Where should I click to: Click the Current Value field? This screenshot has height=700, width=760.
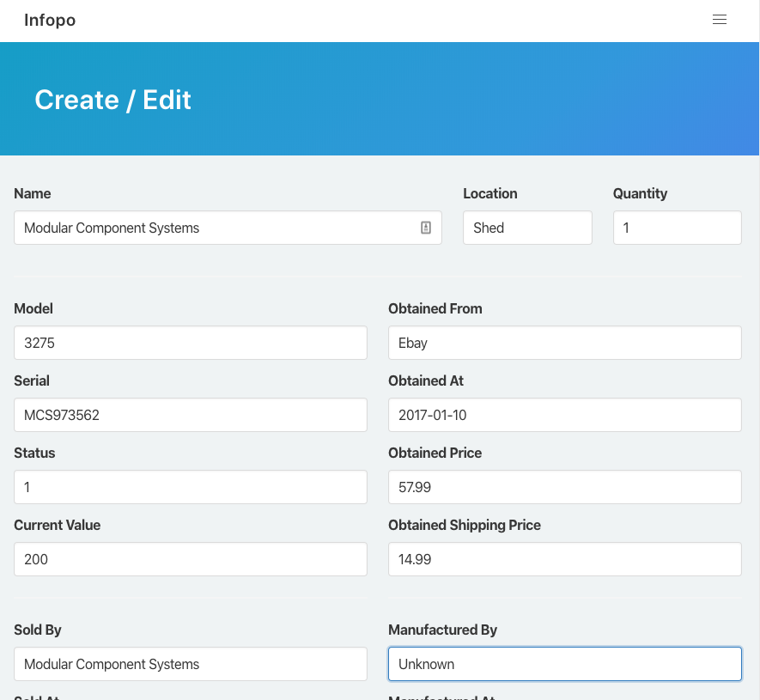pos(190,559)
